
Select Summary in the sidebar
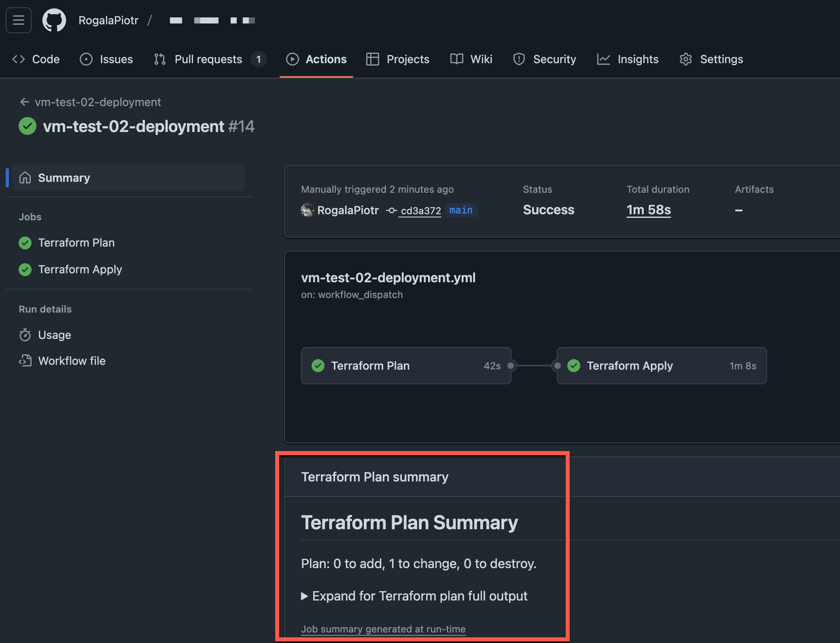[129, 178]
